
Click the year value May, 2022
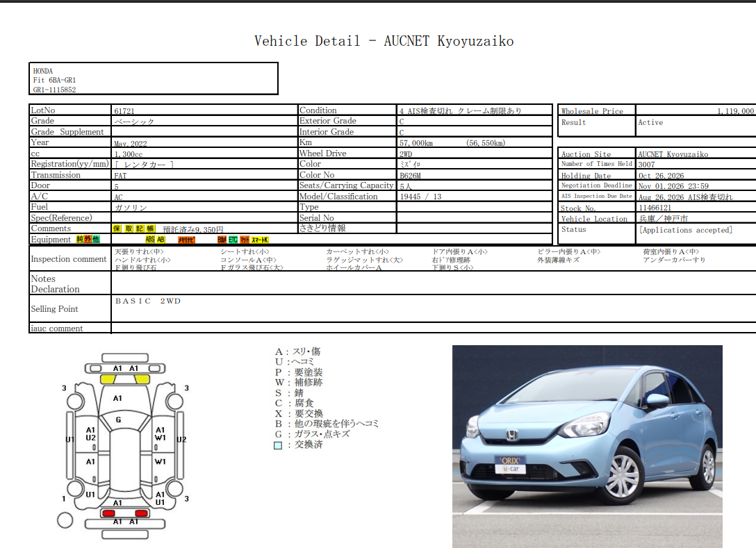pos(130,144)
